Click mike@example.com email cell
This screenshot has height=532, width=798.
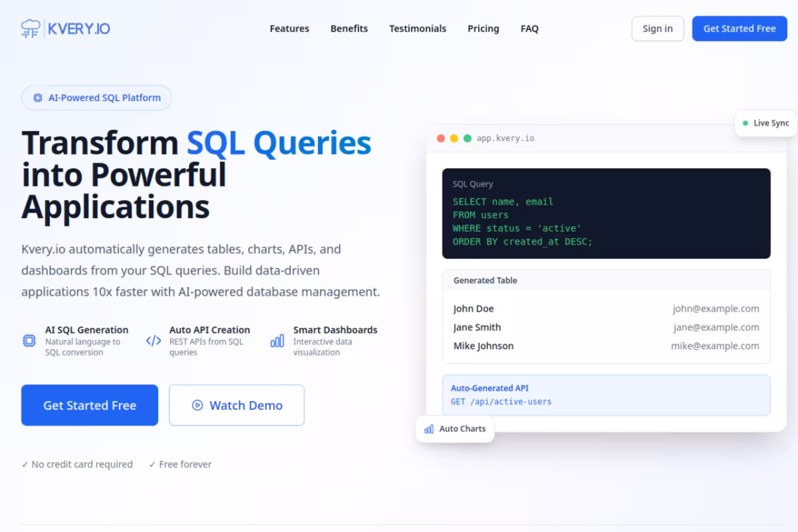(715, 346)
